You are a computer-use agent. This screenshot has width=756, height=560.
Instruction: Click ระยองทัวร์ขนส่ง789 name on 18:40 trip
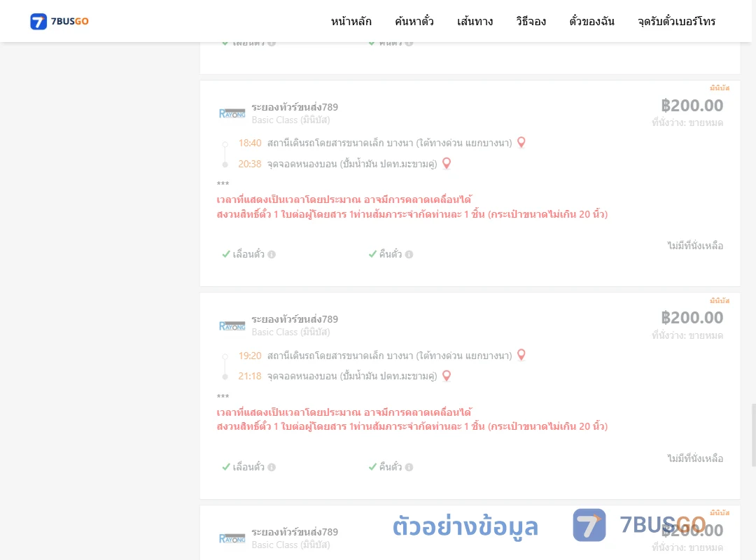(295, 106)
